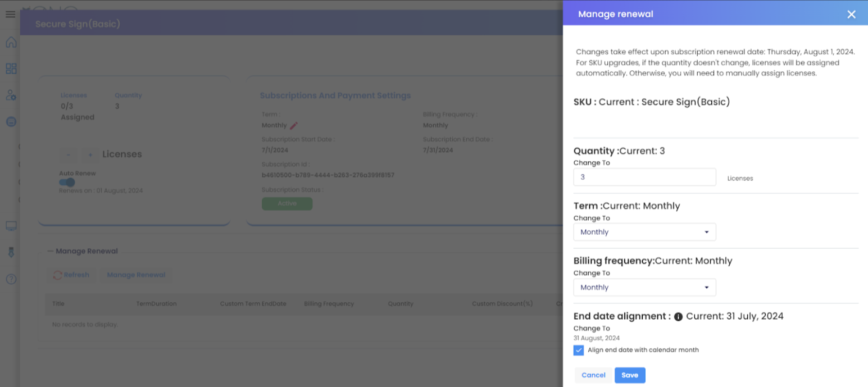Open the round face sidebar icon
Screen dimensions: 868x387
[11, 121]
